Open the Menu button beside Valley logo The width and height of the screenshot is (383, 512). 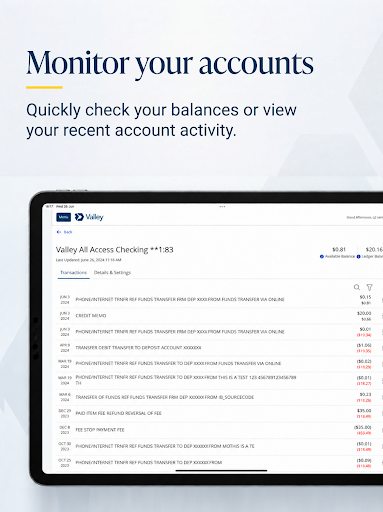(63, 217)
